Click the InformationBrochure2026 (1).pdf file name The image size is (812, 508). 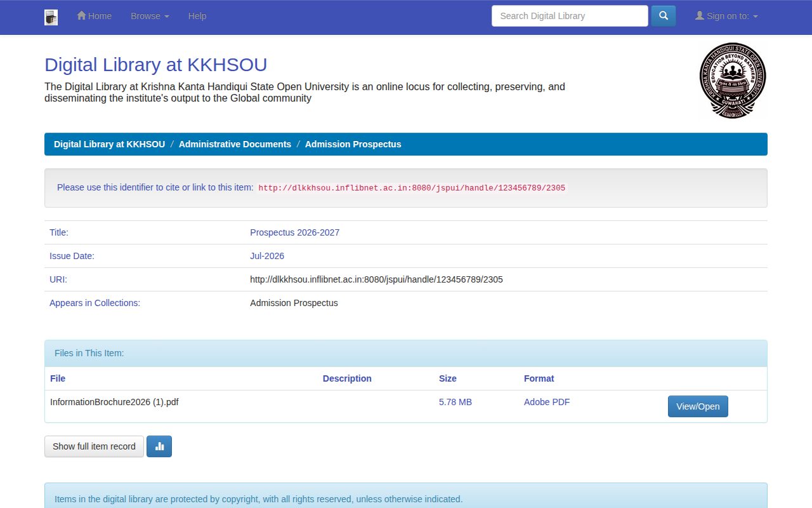point(114,402)
